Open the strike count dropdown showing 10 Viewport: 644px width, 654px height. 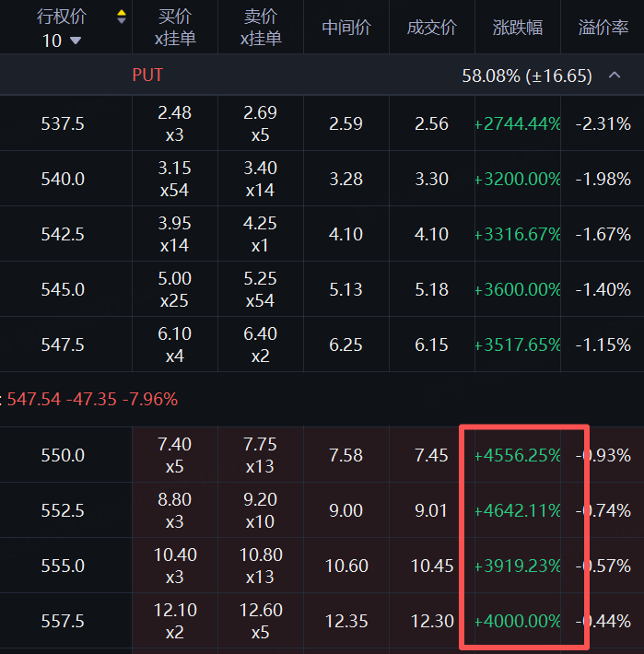62,41
